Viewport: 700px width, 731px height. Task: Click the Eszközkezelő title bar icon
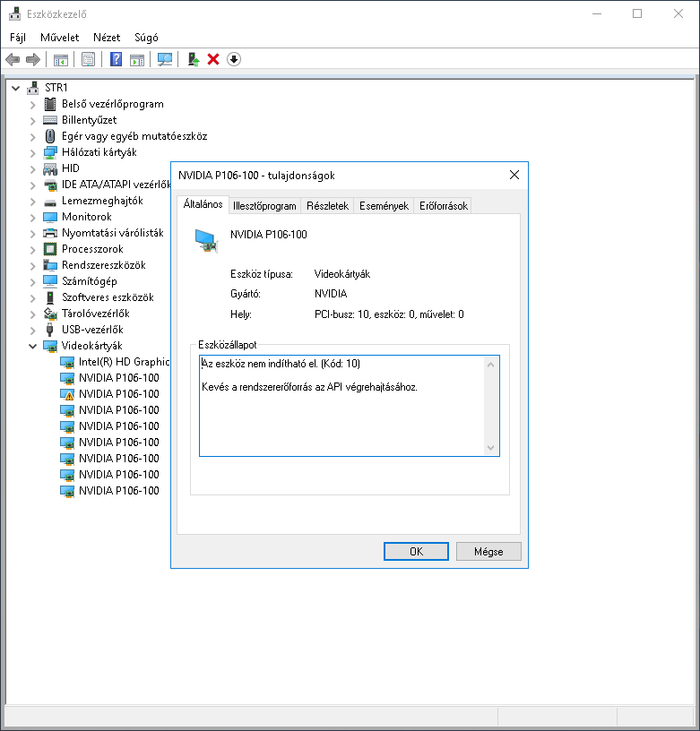pos(15,14)
